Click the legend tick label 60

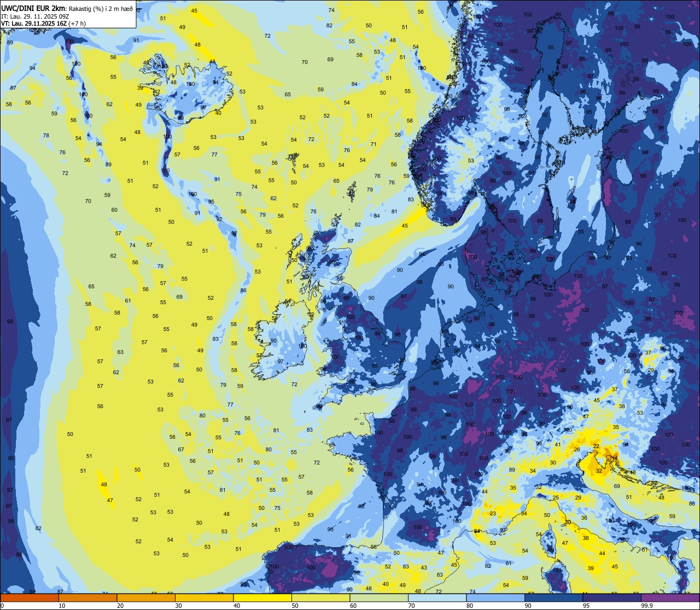pyautogui.click(x=353, y=606)
